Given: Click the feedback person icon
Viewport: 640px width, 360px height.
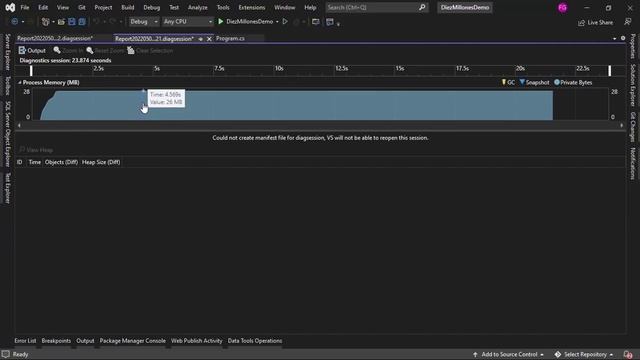Looking at the screenshot, I should [628, 22].
